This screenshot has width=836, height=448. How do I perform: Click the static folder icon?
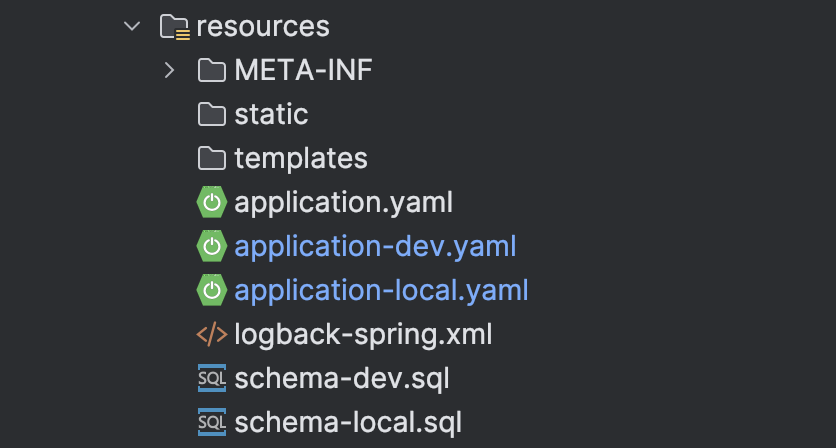[x=211, y=114]
